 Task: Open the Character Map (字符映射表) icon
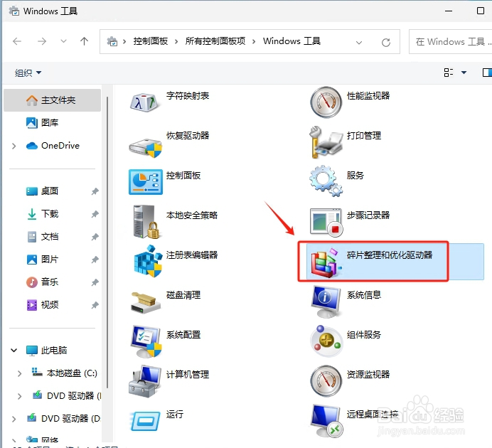tap(145, 102)
